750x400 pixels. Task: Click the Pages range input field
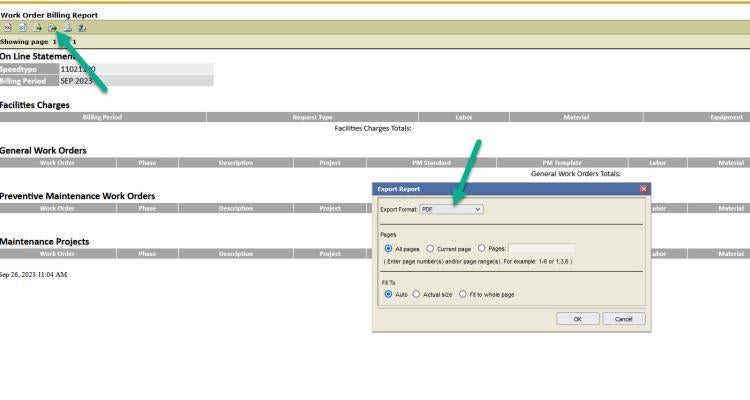coord(541,248)
